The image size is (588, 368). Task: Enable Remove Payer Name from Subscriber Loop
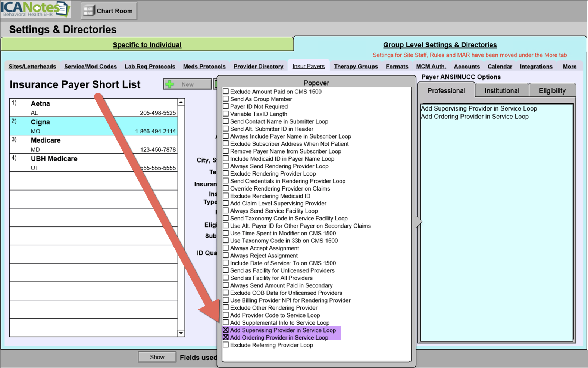coord(226,151)
